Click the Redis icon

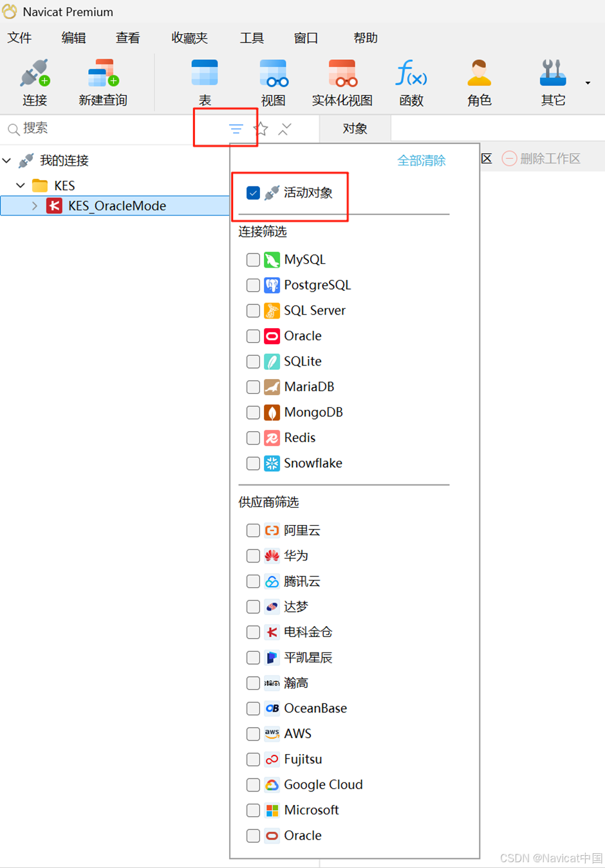click(272, 438)
